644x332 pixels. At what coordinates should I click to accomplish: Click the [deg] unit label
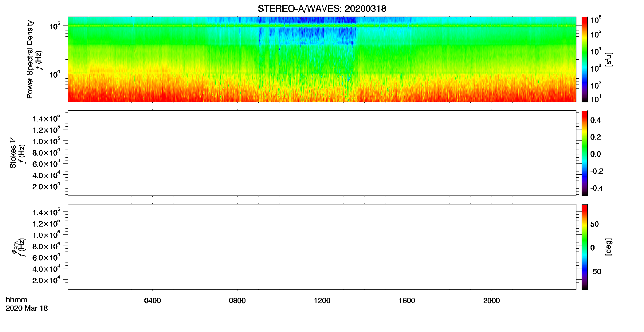[x=609, y=247]
